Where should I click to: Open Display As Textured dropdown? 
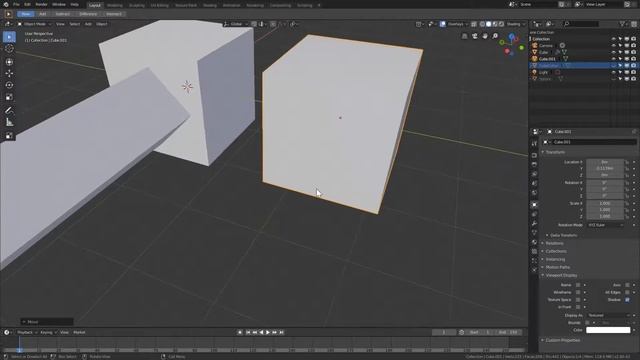(x=609, y=316)
